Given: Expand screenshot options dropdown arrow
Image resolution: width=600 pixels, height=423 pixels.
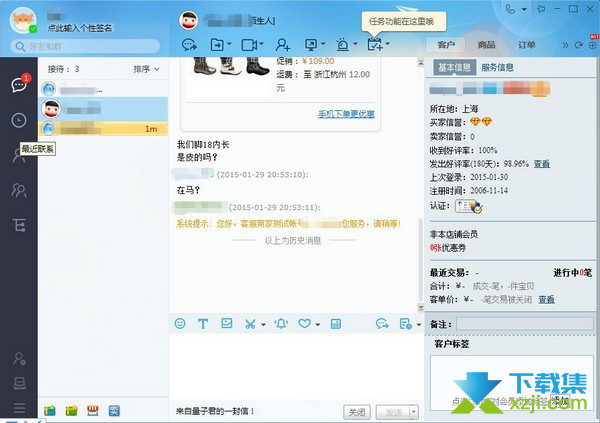Looking at the screenshot, I should 263,325.
